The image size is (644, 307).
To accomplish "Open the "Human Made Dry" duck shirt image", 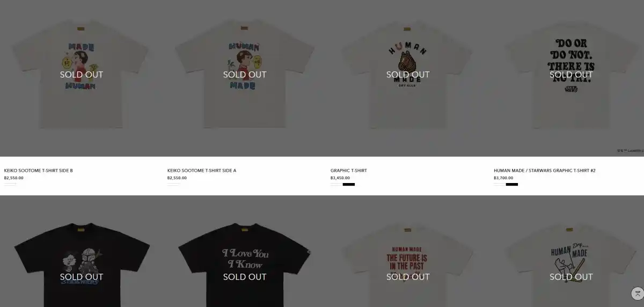I will (x=571, y=251).
